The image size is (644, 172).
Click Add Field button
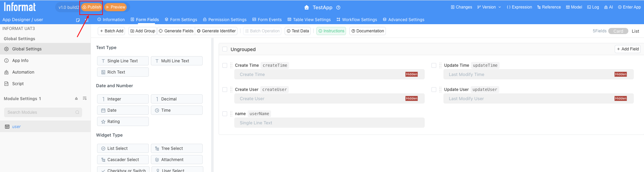coord(627,49)
